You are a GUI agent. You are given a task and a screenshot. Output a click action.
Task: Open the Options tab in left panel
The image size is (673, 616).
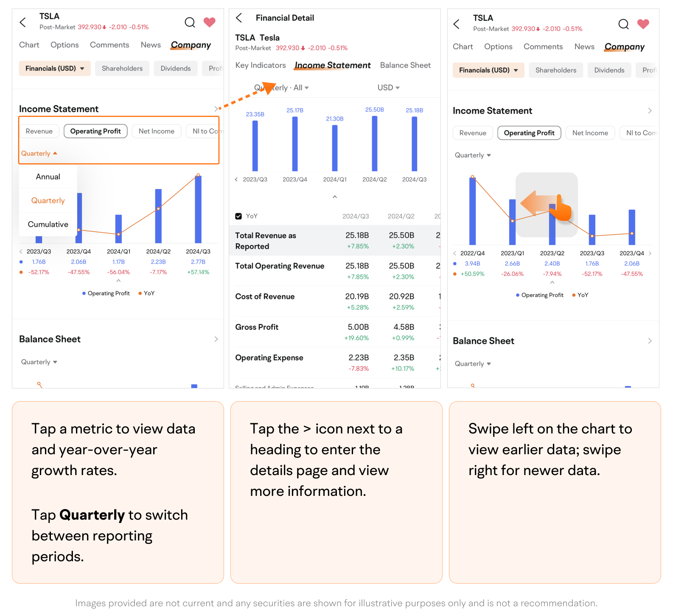[x=64, y=45]
